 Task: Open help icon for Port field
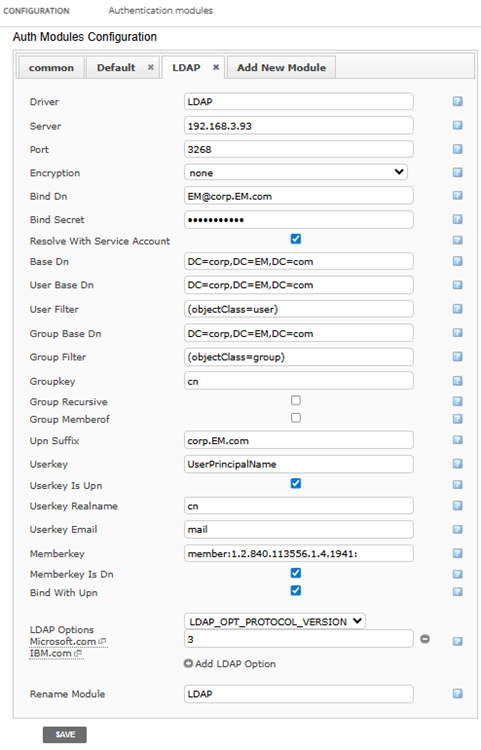pos(457,149)
